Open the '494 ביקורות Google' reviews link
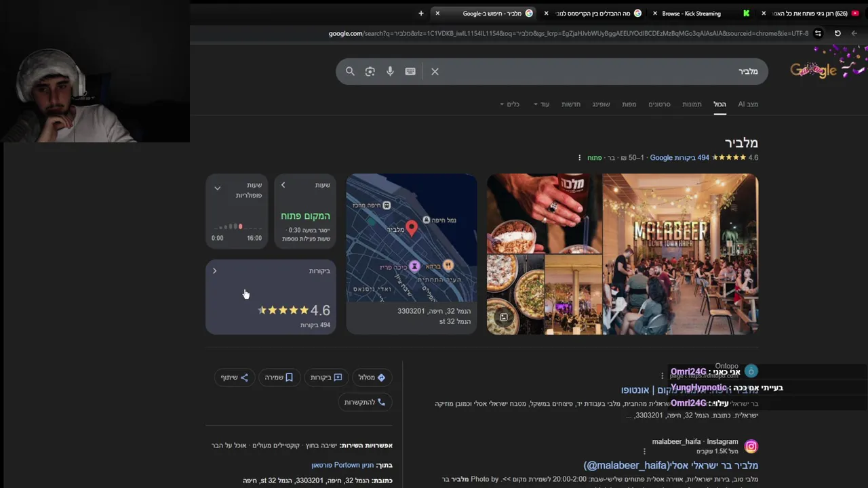868x488 pixels. (679, 157)
